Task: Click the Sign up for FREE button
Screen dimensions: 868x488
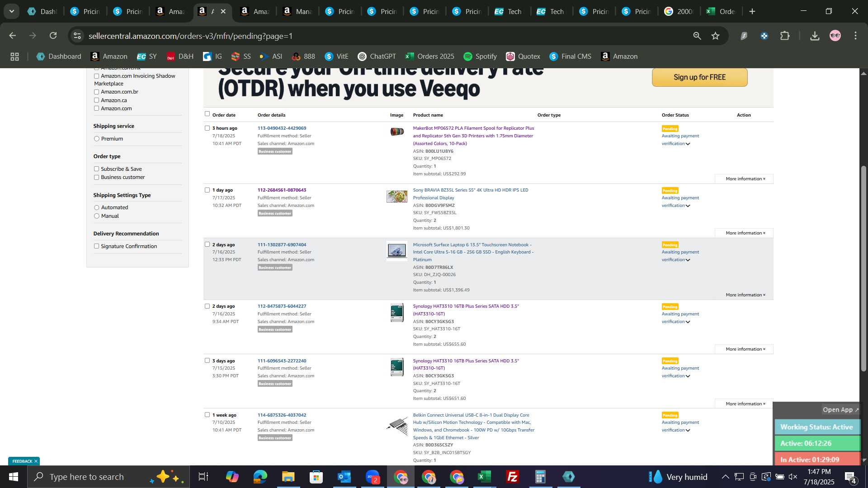Action: (699, 77)
